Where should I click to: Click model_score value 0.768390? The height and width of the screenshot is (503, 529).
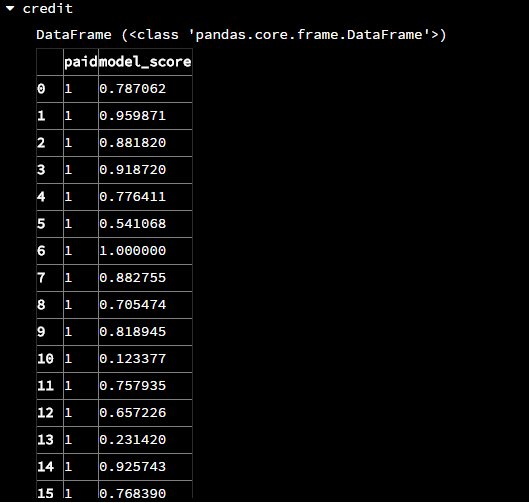133,493
